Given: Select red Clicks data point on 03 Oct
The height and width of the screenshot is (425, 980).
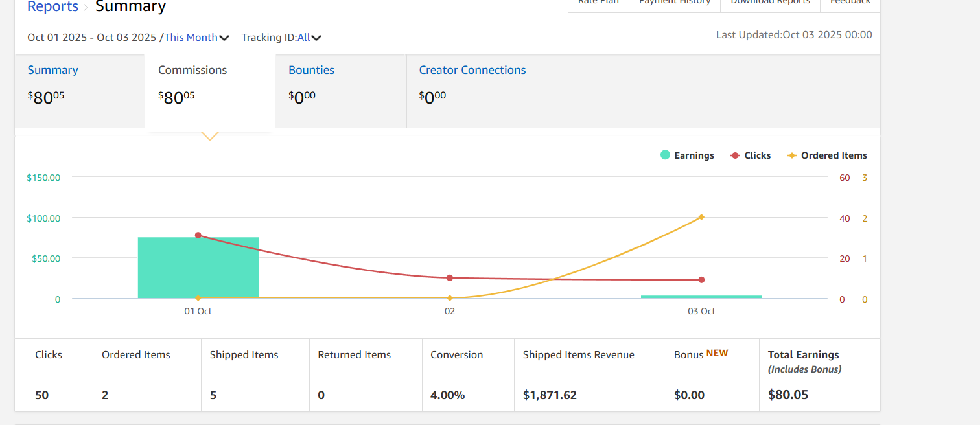Looking at the screenshot, I should [701, 280].
